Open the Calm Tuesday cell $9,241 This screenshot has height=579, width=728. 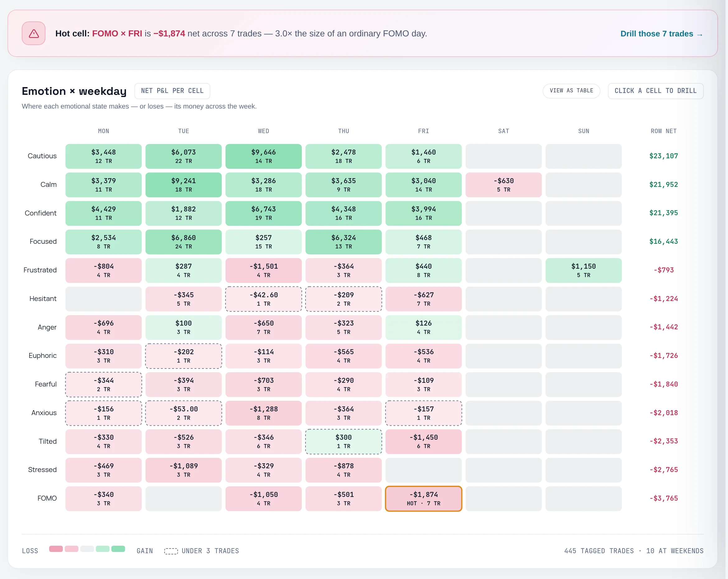(x=183, y=185)
